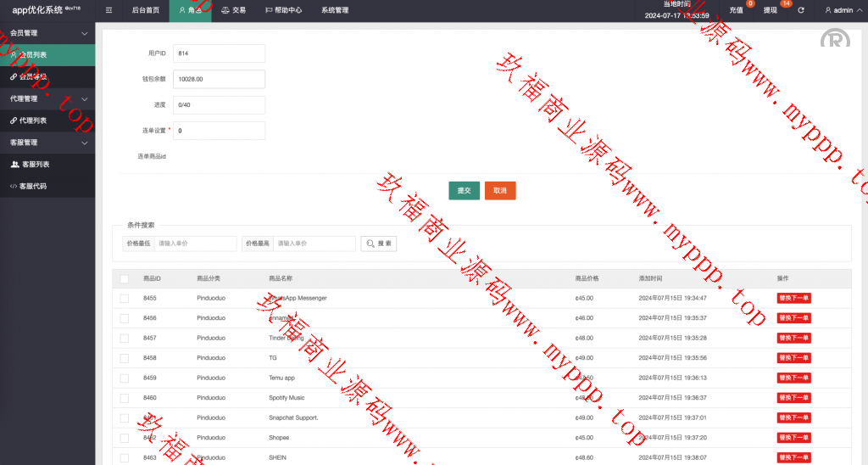
Task: Toggle the select-all checkbox in table header
Action: coord(125,278)
